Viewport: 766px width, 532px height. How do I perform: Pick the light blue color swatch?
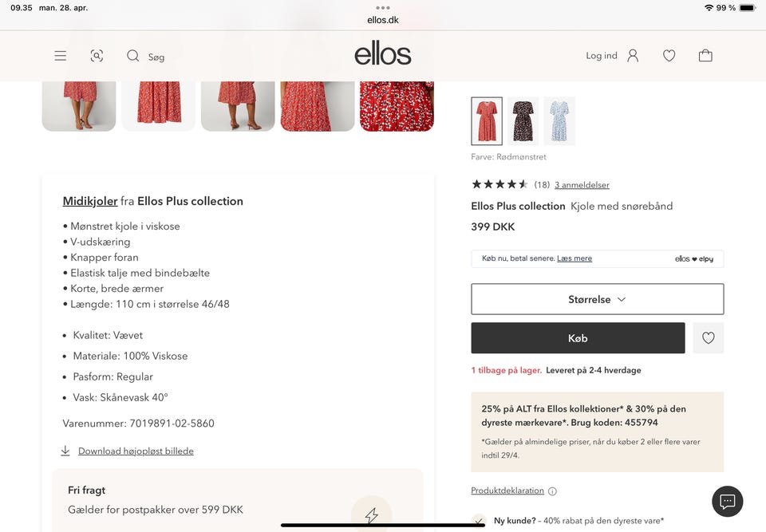(559, 121)
